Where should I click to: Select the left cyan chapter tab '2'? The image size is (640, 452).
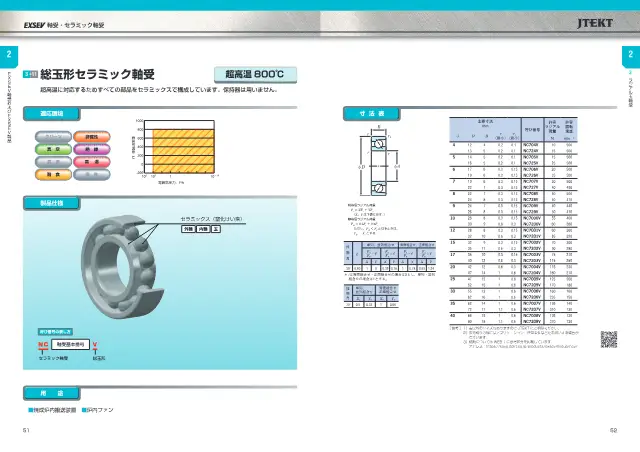[9, 56]
